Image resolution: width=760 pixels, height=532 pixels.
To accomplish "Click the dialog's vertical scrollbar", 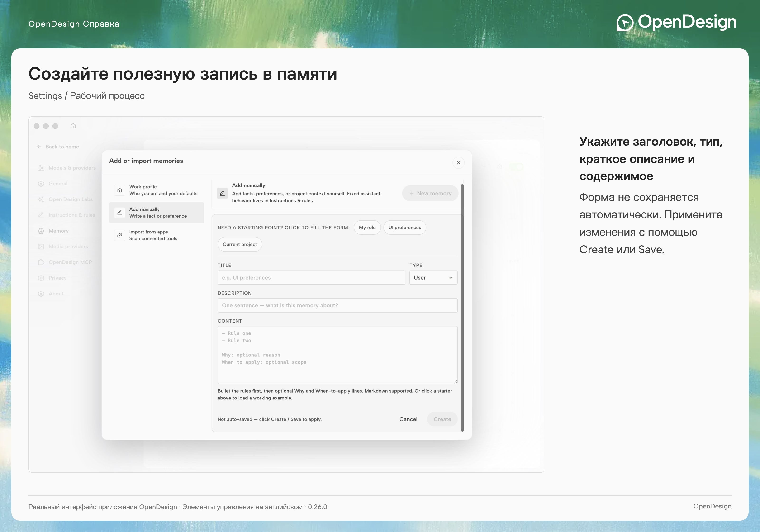I will point(462,308).
